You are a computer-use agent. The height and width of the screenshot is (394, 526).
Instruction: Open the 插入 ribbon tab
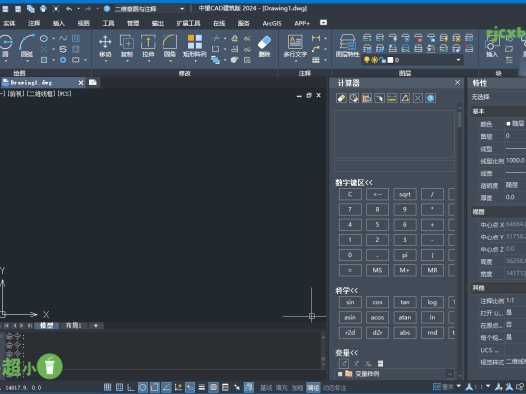[x=58, y=23]
